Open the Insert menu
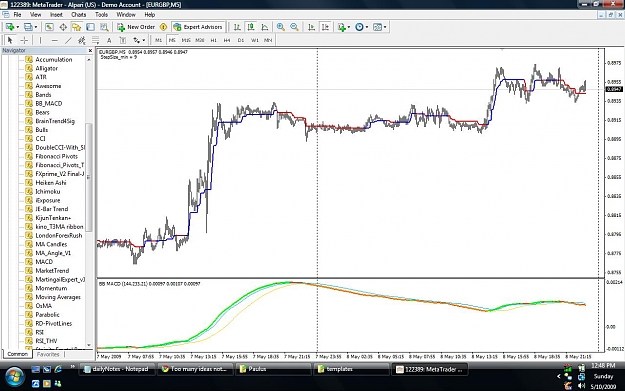The image size is (625, 391). (x=56, y=14)
